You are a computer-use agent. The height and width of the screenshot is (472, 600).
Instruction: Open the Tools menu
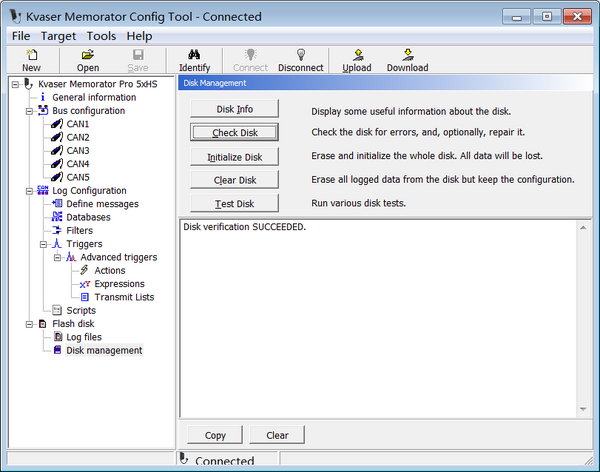click(101, 36)
